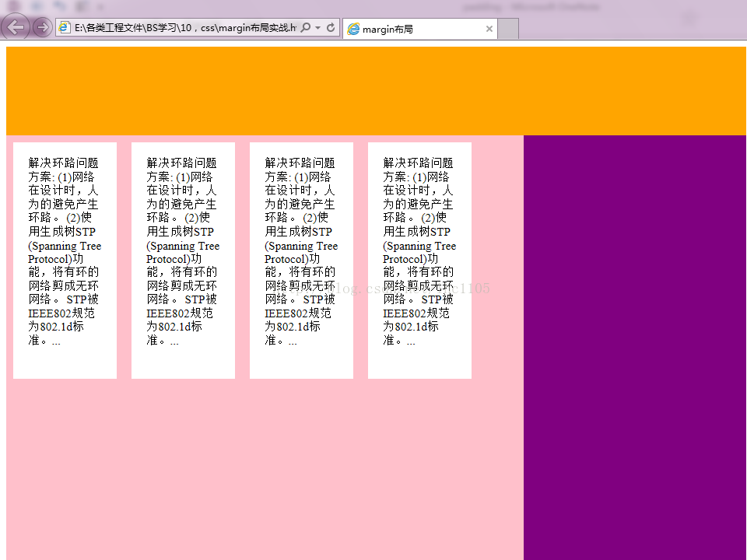Click "解决环路问题" heading in the second card
The width and height of the screenshot is (747, 560).
click(x=181, y=163)
